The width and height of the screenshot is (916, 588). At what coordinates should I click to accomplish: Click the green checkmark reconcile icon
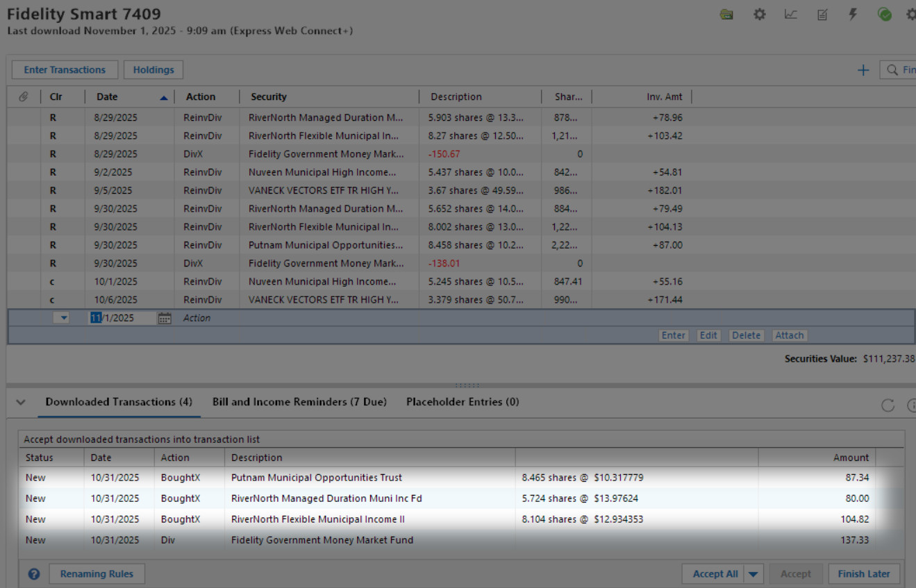click(x=885, y=14)
